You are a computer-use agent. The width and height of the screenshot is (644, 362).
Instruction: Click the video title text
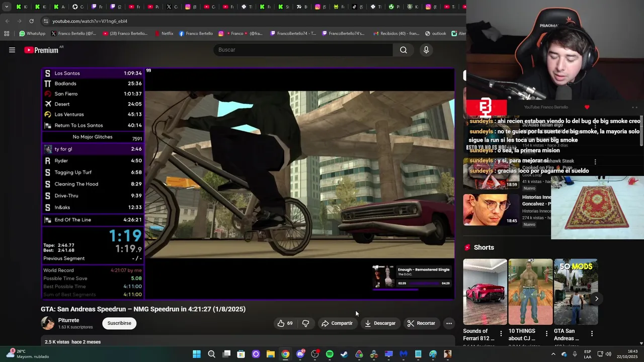pyautogui.click(x=143, y=309)
